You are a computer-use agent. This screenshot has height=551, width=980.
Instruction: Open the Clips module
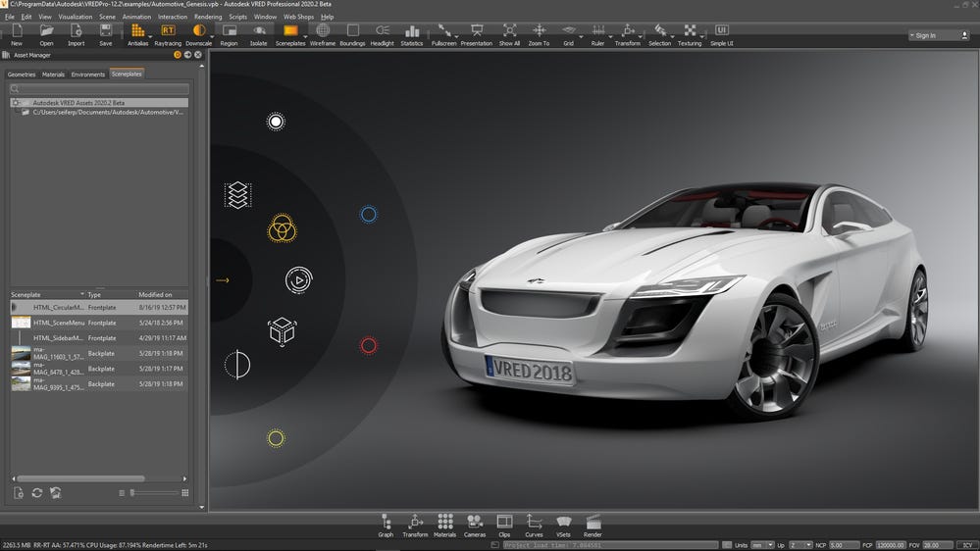(504, 526)
